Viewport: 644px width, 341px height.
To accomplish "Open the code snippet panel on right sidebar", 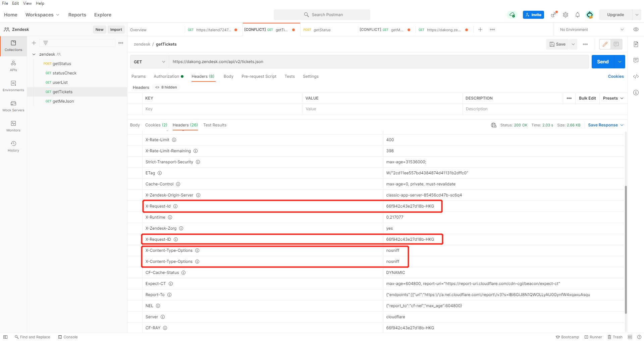I will [x=636, y=76].
